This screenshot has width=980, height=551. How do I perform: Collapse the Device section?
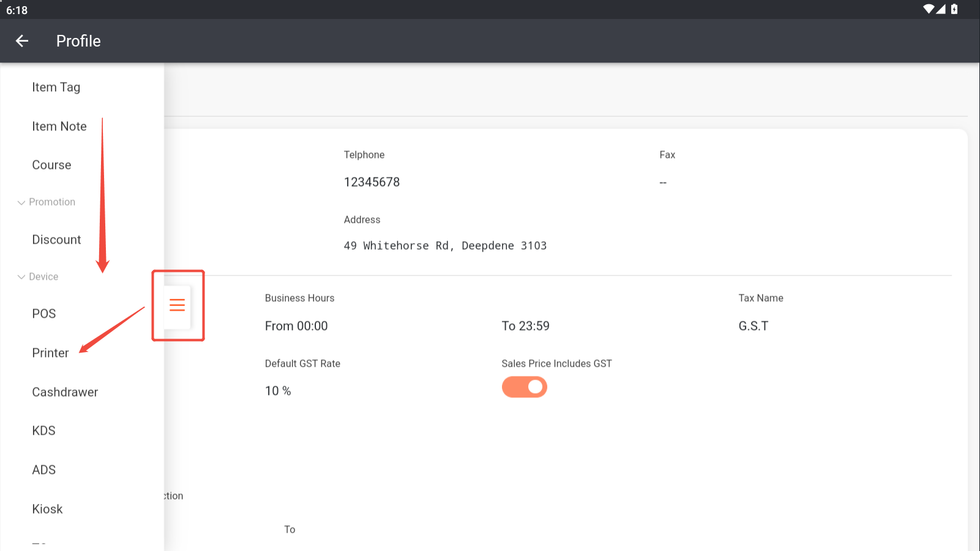tap(38, 277)
